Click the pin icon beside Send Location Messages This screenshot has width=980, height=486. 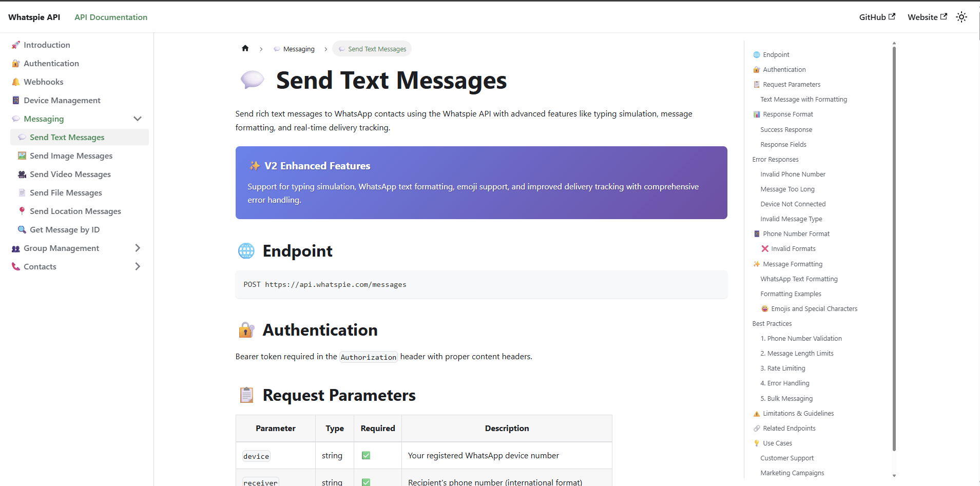[x=22, y=211]
